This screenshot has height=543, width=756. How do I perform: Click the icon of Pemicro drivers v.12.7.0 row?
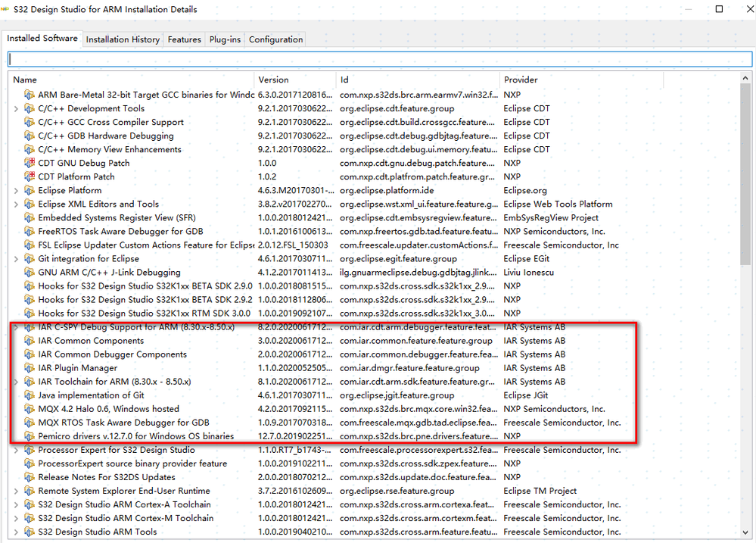coord(30,436)
